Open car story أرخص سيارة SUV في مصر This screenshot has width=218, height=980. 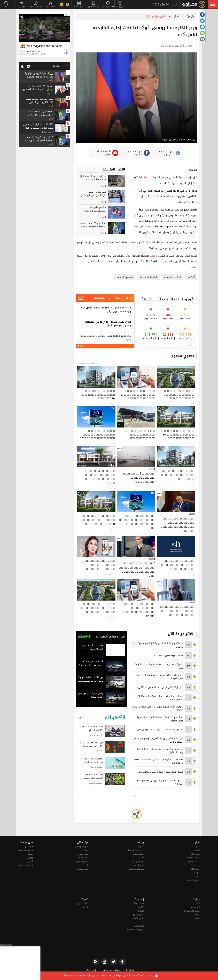point(91,695)
